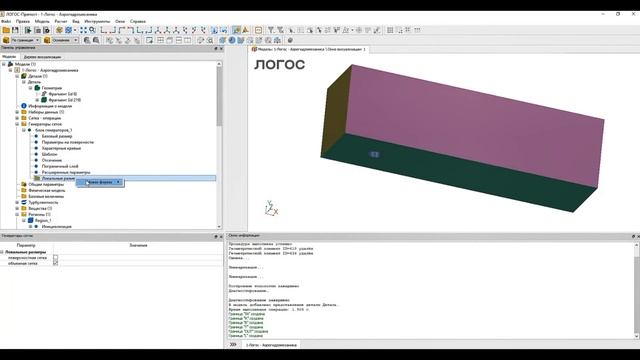
Task: Collapse the Детали (1) node
Action: click(x=17, y=76)
